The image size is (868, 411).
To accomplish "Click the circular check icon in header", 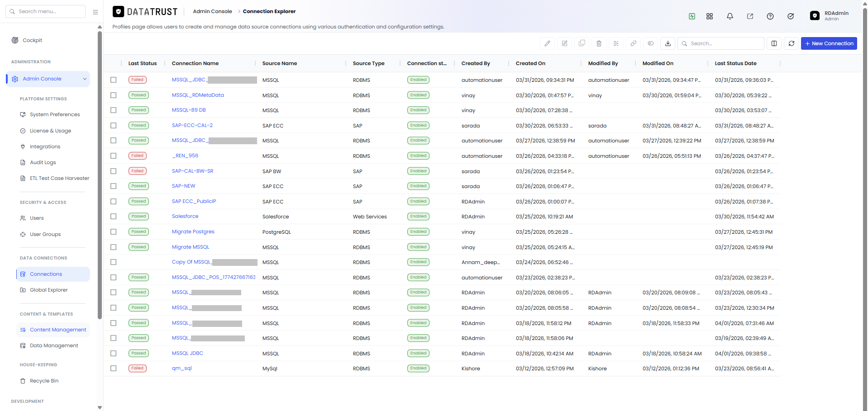I will pos(790,16).
